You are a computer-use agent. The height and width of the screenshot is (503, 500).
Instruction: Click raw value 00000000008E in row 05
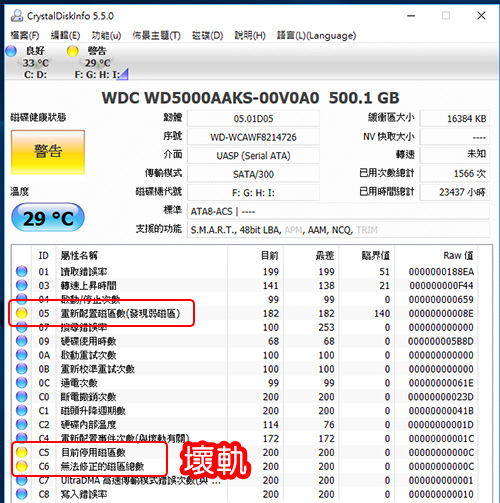[441, 313]
